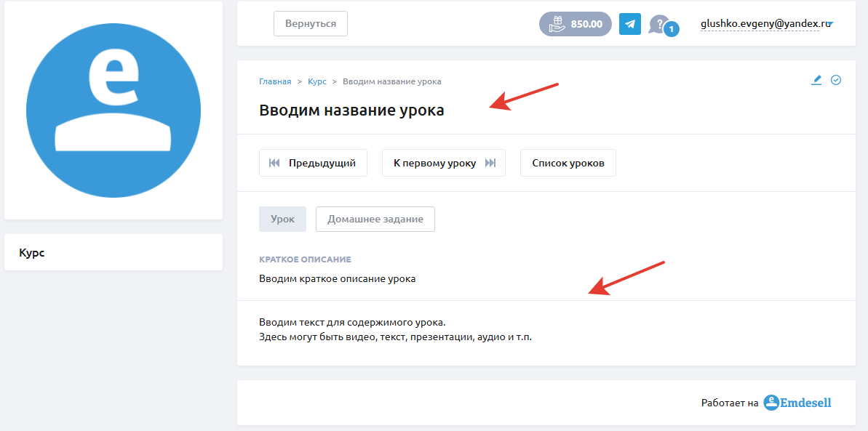Click text Вводим краткое описание урока

pos(337,279)
